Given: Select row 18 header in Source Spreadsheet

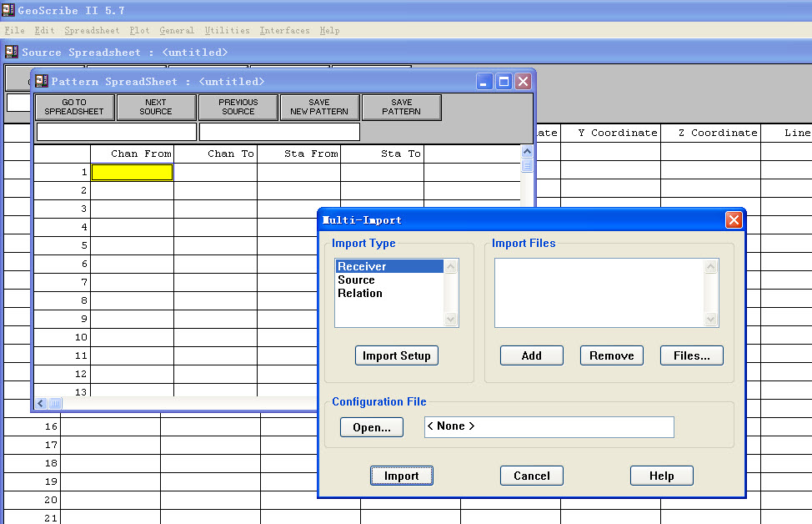Looking at the screenshot, I should click(33, 463).
